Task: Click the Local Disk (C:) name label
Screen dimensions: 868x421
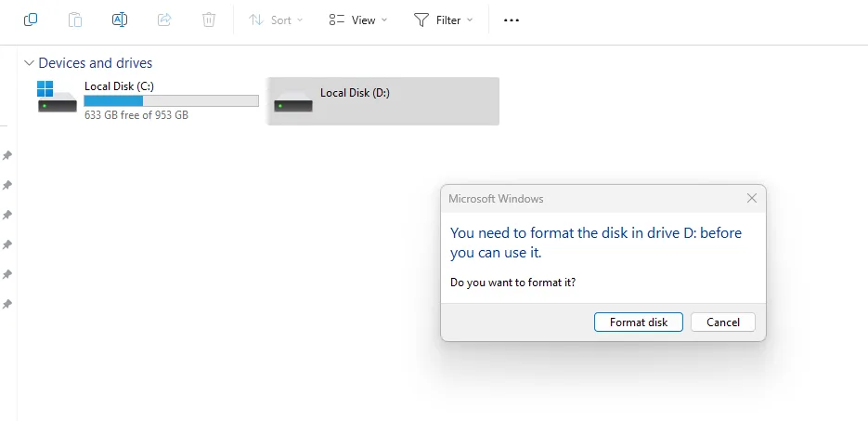Action: [x=119, y=86]
